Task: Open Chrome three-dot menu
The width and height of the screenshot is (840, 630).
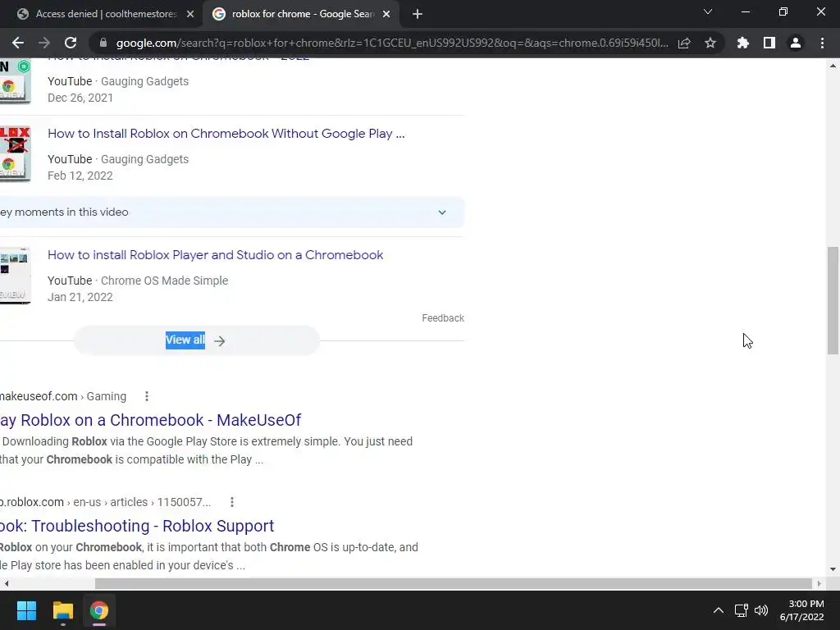Action: pyautogui.click(x=822, y=43)
